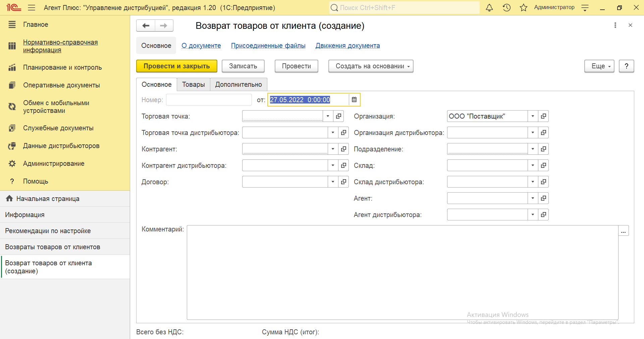Select the inner Основное tab
This screenshot has width=644, height=339.
pyautogui.click(x=157, y=84)
